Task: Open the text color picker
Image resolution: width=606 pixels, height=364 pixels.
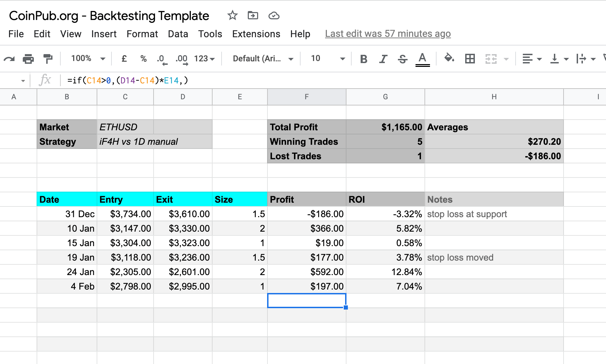Action: [x=422, y=59]
